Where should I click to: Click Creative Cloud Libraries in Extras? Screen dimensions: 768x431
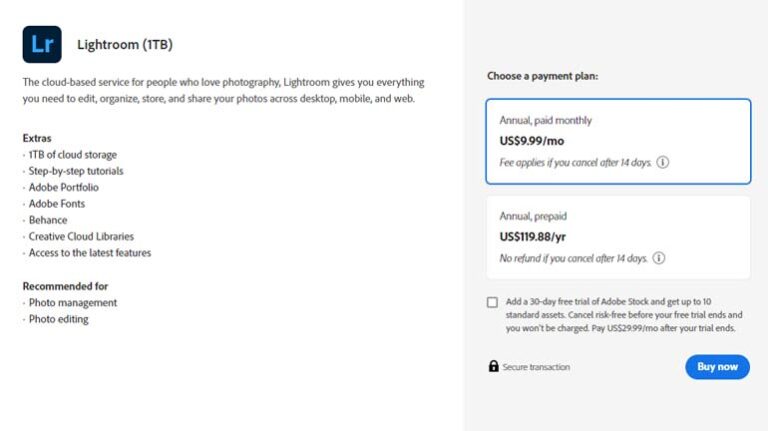[81, 236]
